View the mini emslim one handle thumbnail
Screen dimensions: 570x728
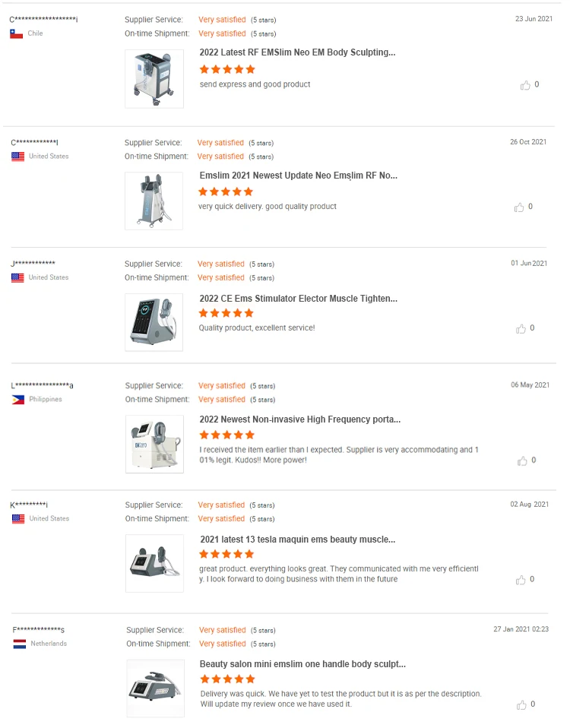(155, 688)
